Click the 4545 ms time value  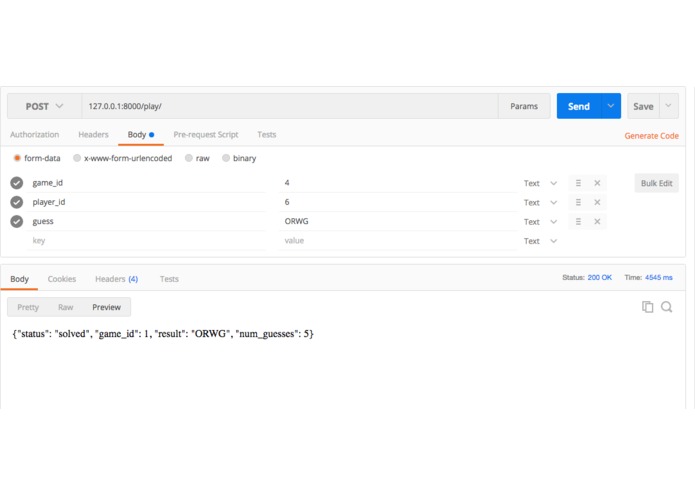(x=658, y=277)
